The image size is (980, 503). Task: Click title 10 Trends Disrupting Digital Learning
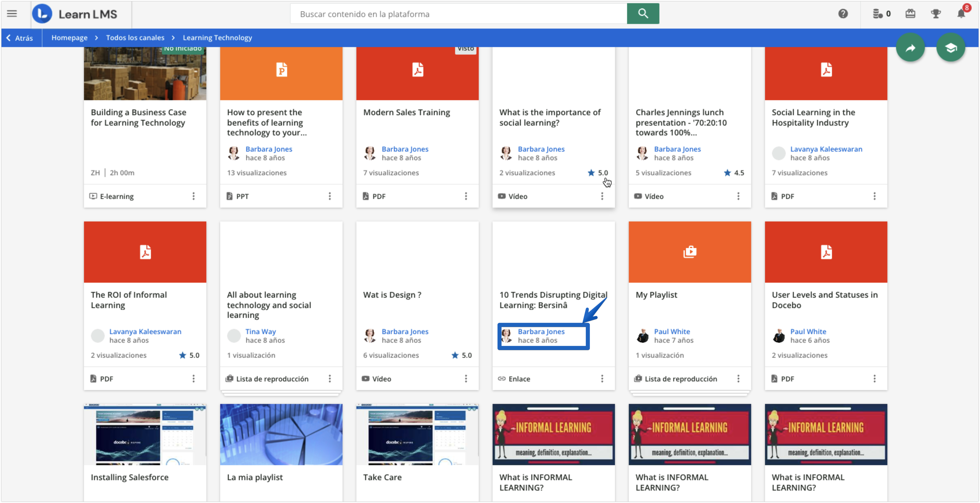[553, 300]
